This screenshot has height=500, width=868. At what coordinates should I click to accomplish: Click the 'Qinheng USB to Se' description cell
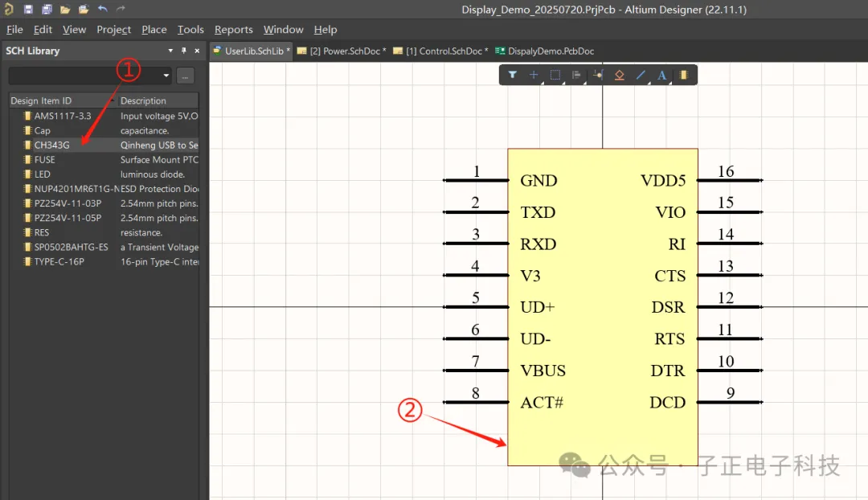(x=159, y=145)
